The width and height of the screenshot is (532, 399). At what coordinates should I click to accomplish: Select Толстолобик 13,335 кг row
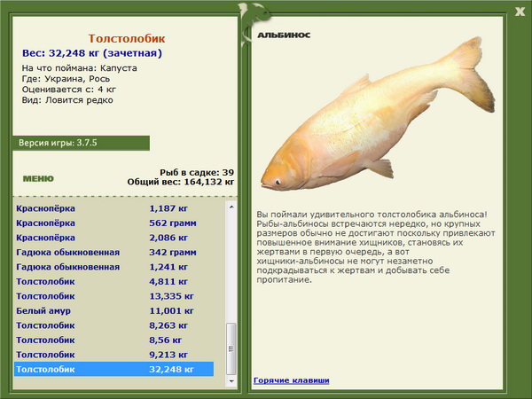[113, 296]
